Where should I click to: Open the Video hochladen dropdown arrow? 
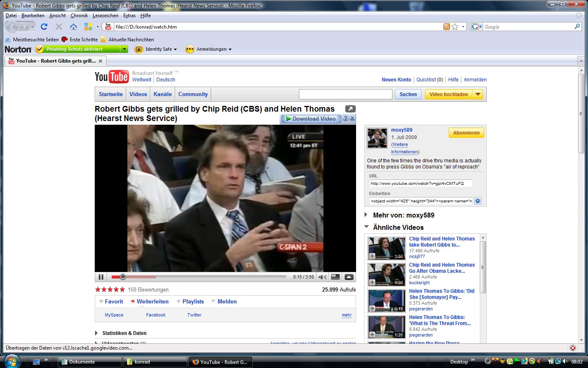tap(478, 94)
